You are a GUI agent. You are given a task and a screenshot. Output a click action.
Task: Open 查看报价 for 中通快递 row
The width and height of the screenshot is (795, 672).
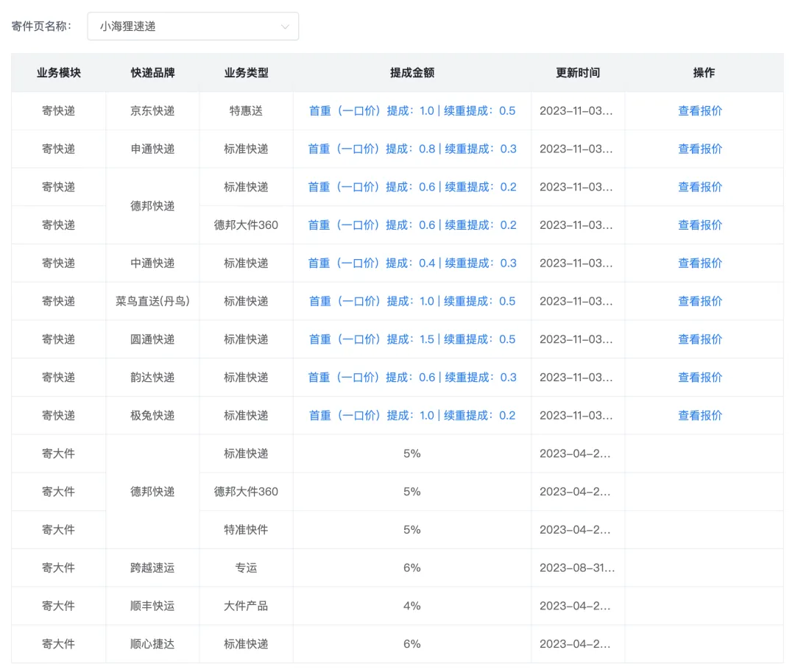(x=700, y=263)
